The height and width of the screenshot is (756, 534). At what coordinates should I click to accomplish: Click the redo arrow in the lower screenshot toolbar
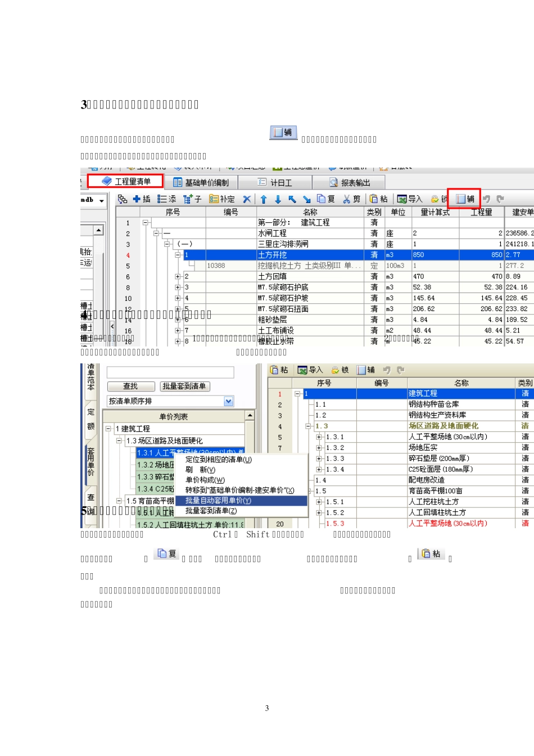tap(401, 370)
